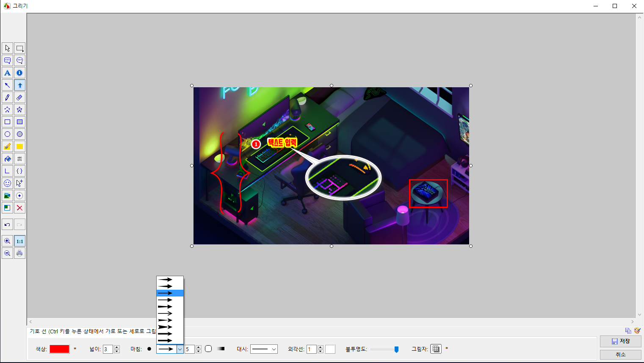The image size is (644, 363).
Task: Activate the text tool (letter A)
Action: (x=7, y=73)
